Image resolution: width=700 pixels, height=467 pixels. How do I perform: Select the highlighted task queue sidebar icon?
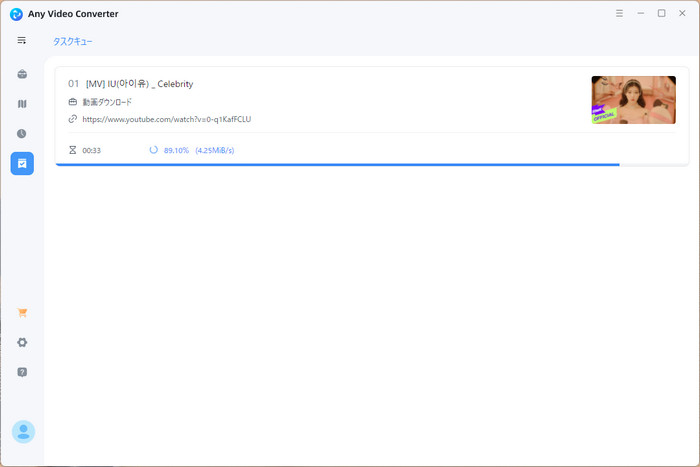click(22, 163)
